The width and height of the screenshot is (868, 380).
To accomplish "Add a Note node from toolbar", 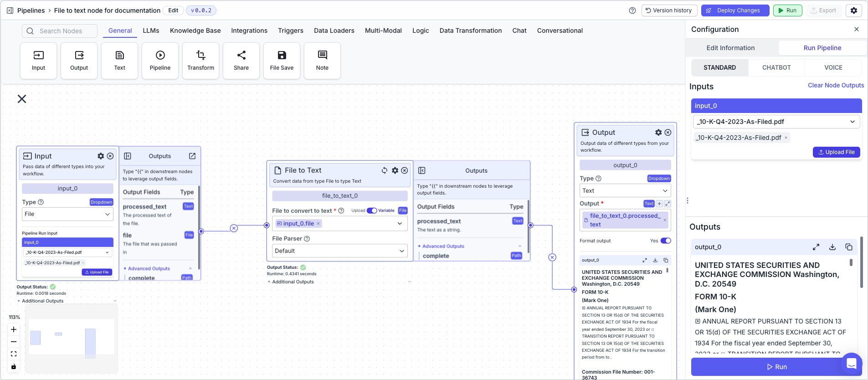I will tap(322, 61).
